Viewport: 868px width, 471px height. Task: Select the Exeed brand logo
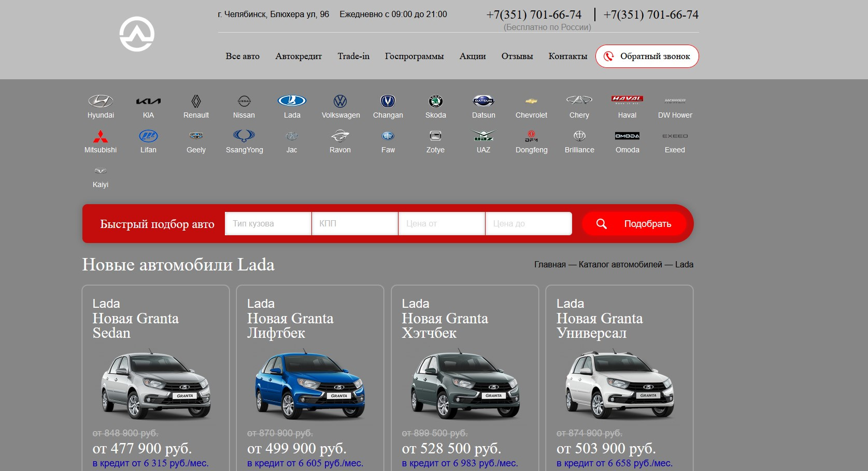[x=675, y=136]
